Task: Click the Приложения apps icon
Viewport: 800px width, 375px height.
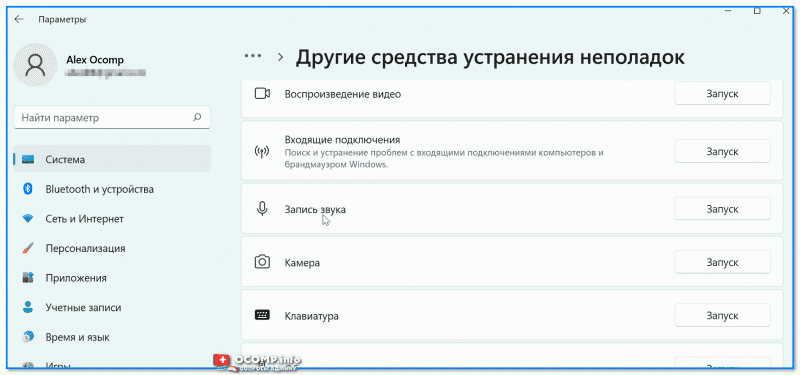Action: click(28, 278)
